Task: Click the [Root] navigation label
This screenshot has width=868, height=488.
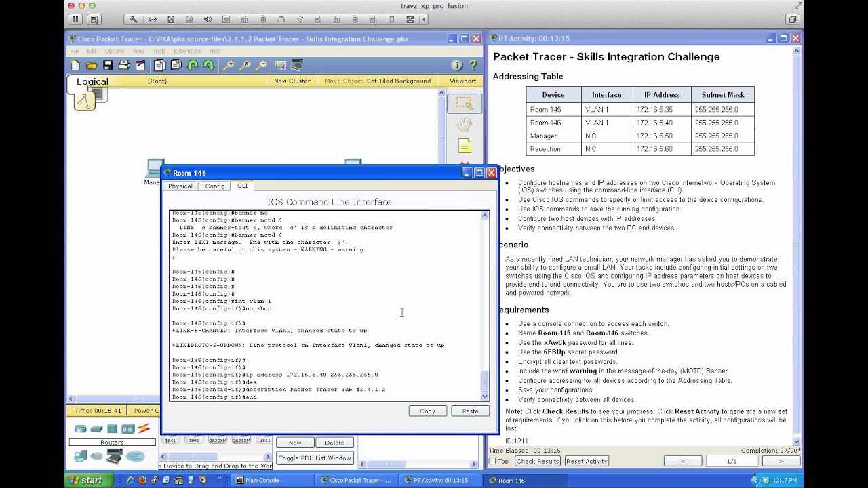Action: tap(157, 81)
